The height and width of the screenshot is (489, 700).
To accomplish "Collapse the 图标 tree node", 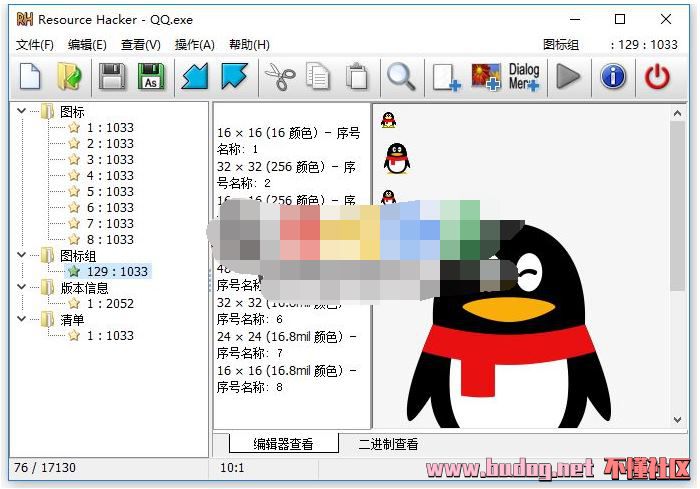I will pyautogui.click(x=21, y=110).
